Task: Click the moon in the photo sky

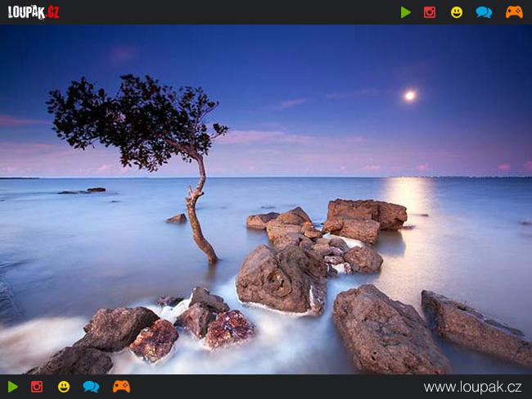Action: tap(409, 96)
